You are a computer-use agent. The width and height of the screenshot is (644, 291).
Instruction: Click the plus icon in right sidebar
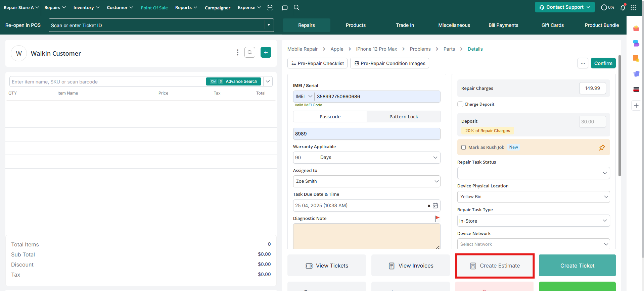(x=636, y=106)
